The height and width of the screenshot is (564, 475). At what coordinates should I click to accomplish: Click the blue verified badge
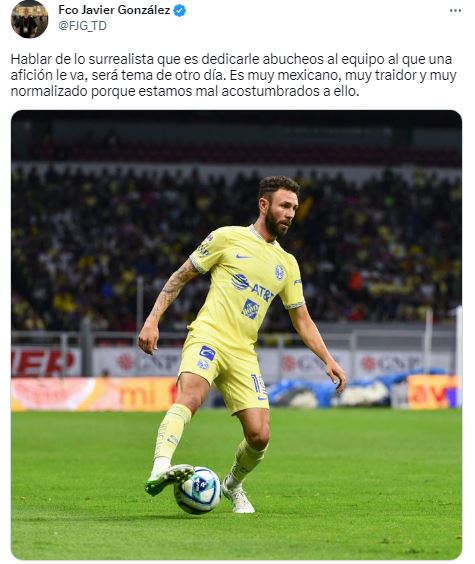click(x=180, y=11)
